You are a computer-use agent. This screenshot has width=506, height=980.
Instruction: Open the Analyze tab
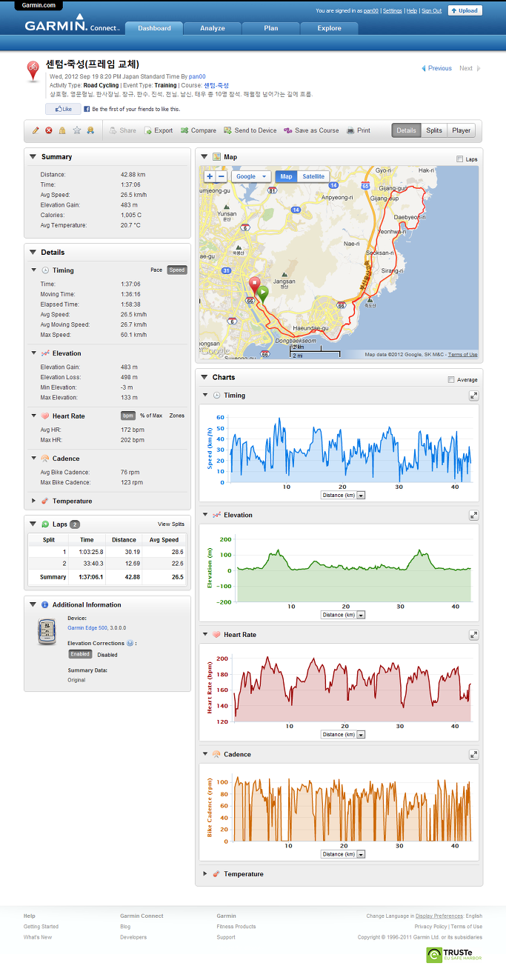click(213, 28)
